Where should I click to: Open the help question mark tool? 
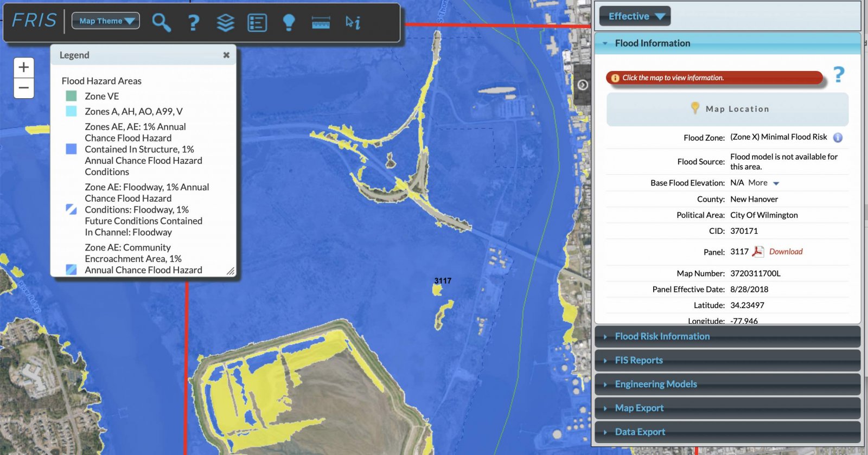[x=193, y=23]
